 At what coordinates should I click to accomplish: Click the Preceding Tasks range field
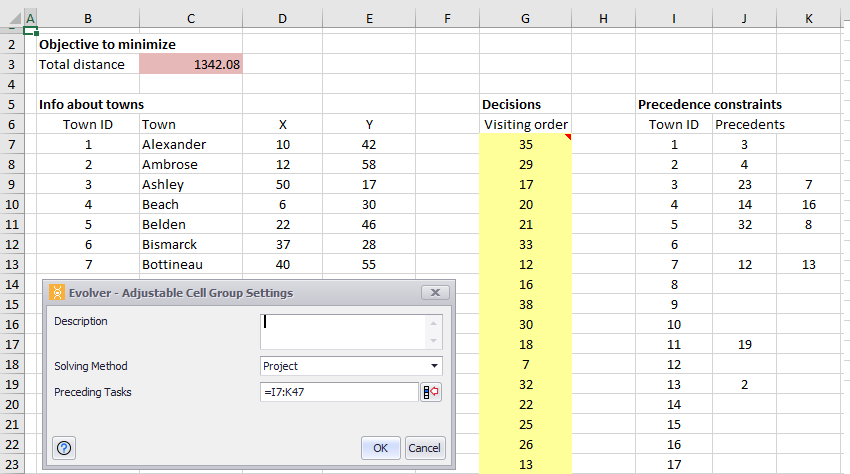pyautogui.click(x=339, y=392)
